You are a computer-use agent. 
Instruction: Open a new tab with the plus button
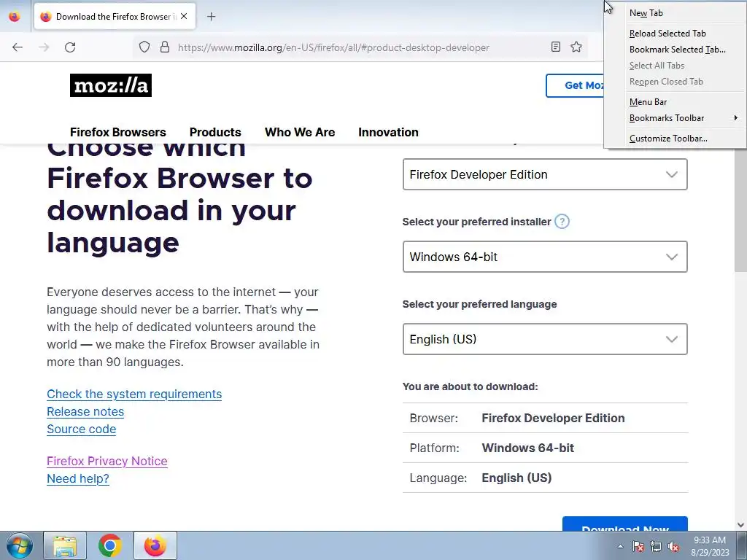211,17
